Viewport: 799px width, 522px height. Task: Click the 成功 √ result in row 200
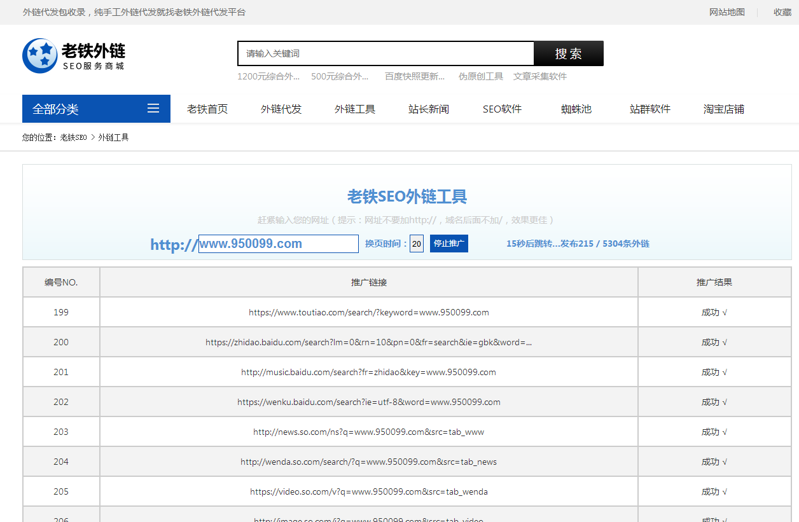[714, 343]
